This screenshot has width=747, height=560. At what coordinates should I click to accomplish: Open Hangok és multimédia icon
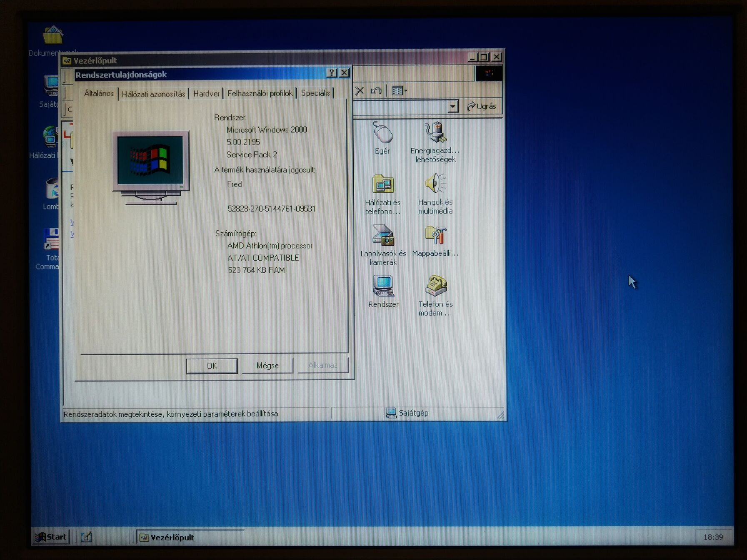tap(435, 194)
